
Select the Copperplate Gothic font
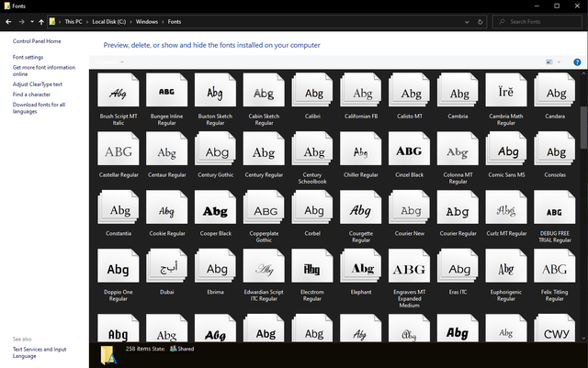pyautogui.click(x=264, y=207)
